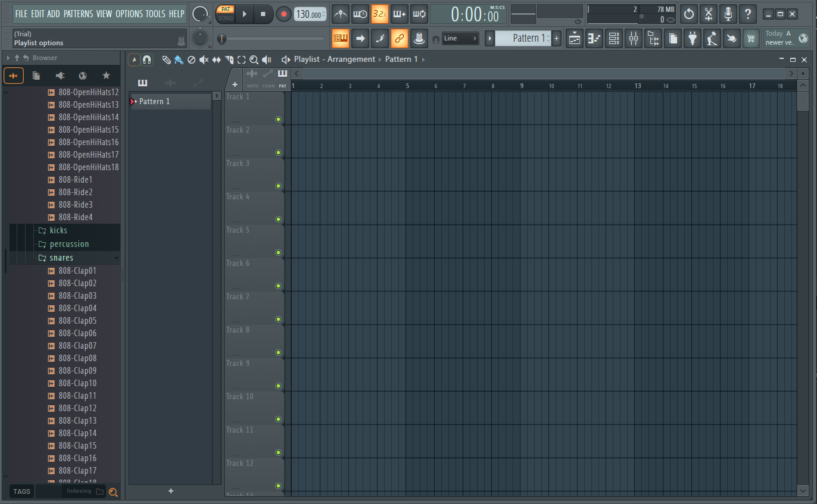This screenshot has height=504, width=817.
Task: Mute Track 5 using its green light
Action: click(278, 253)
